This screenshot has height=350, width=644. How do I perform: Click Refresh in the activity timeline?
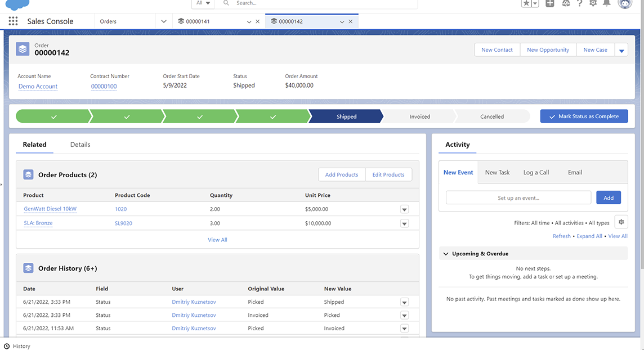[561, 236]
